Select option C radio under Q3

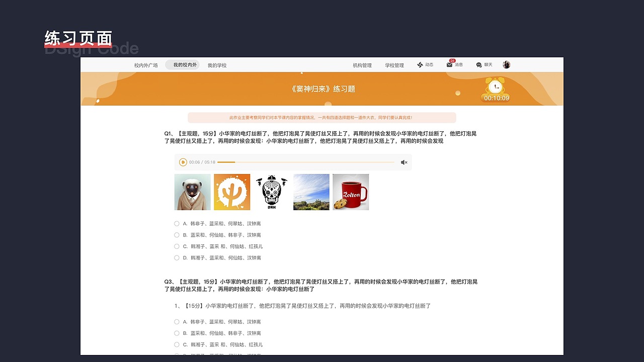point(177,345)
